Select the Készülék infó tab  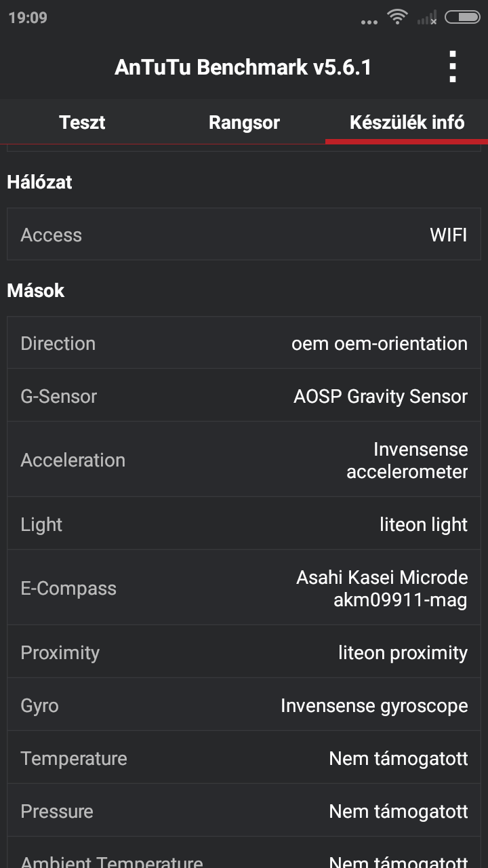407,123
